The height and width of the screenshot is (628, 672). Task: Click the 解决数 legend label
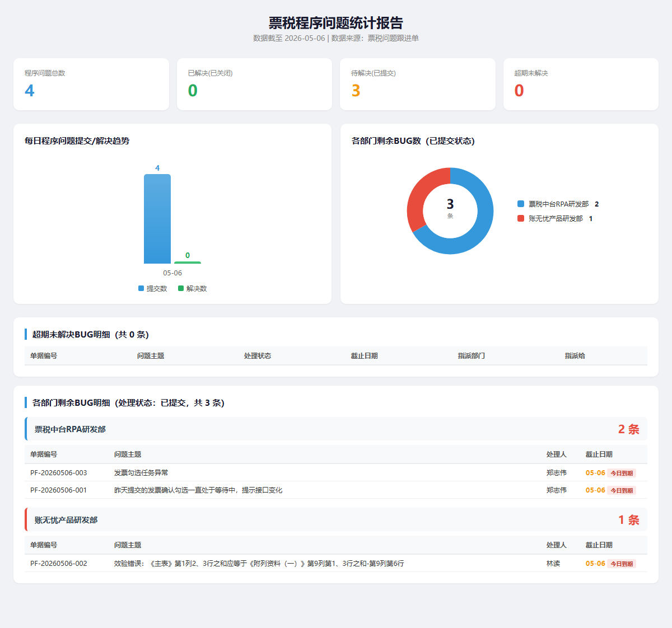pos(197,288)
